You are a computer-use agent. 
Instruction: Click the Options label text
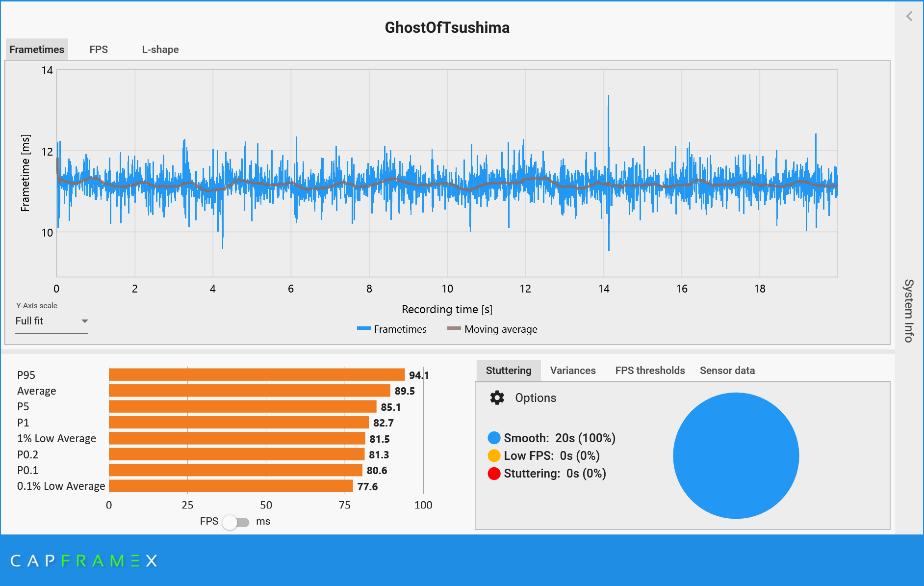click(x=536, y=398)
